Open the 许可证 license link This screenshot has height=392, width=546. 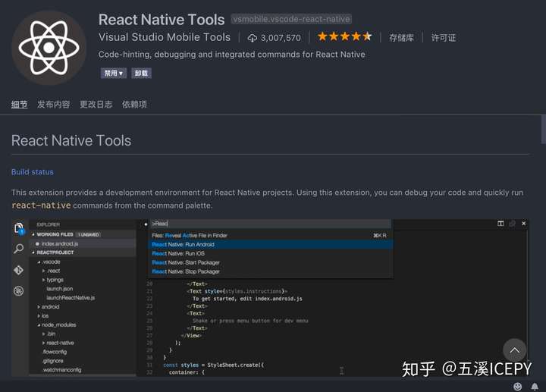[444, 38]
